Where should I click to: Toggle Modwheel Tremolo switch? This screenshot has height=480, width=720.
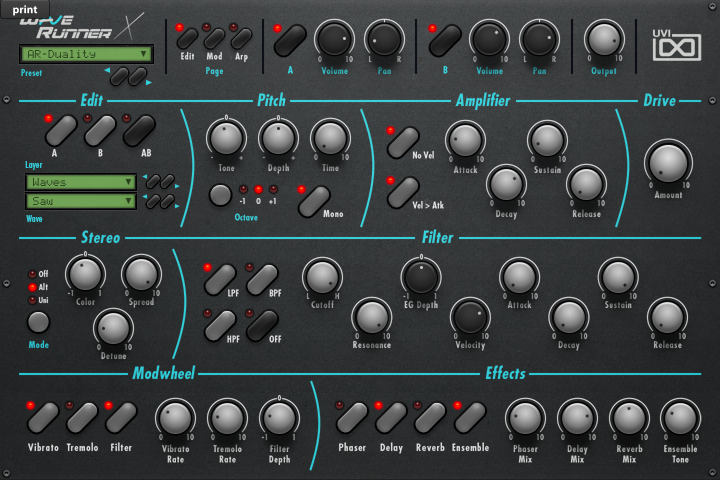click(82, 418)
